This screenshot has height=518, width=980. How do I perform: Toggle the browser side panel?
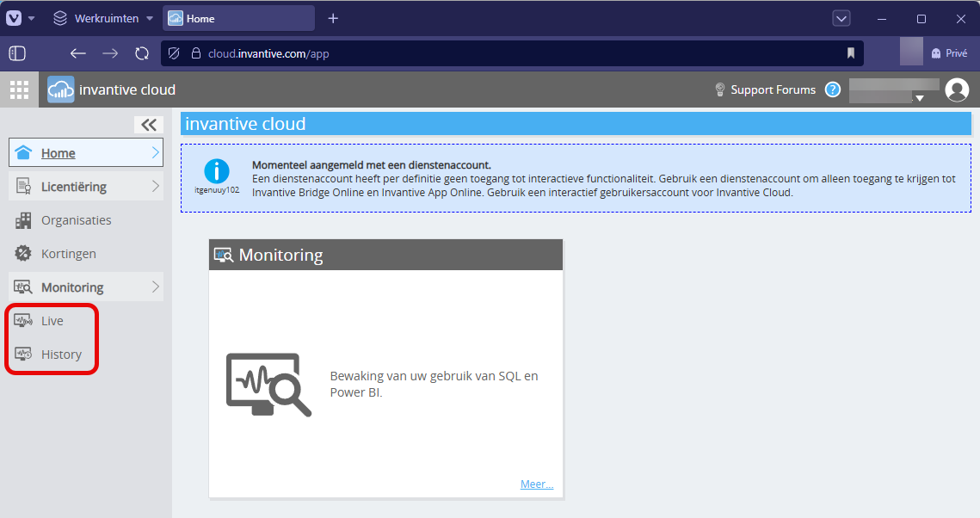[16, 53]
